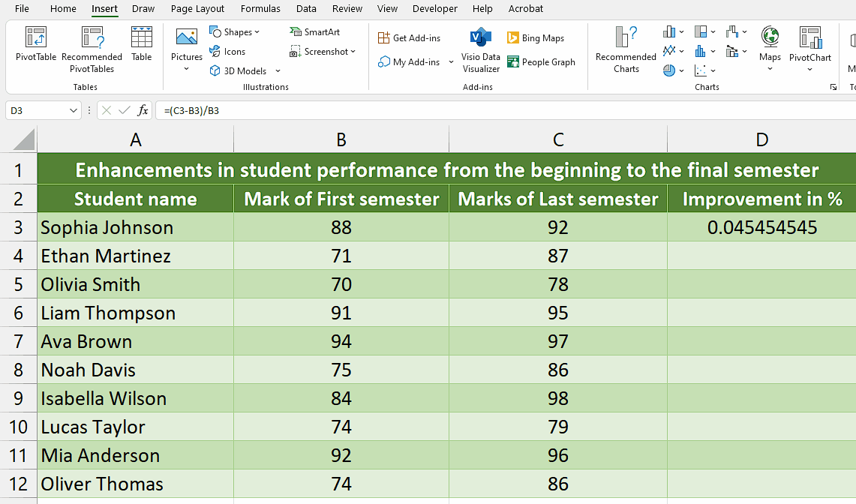Insert a column or bar chart

pos(668,31)
